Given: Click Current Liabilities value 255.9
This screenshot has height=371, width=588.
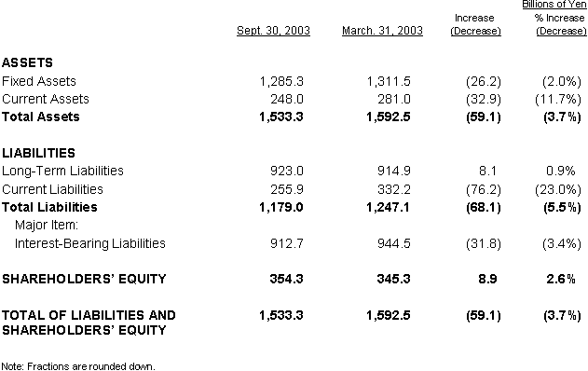Looking at the screenshot, I should (287, 189).
